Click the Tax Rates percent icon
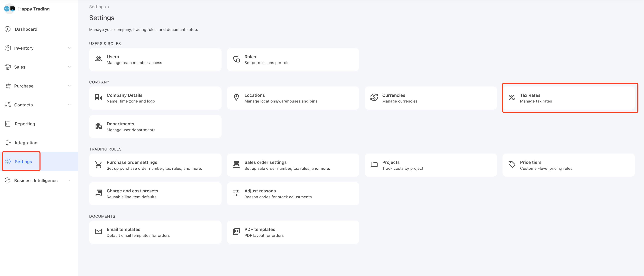 tap(512, 97)
